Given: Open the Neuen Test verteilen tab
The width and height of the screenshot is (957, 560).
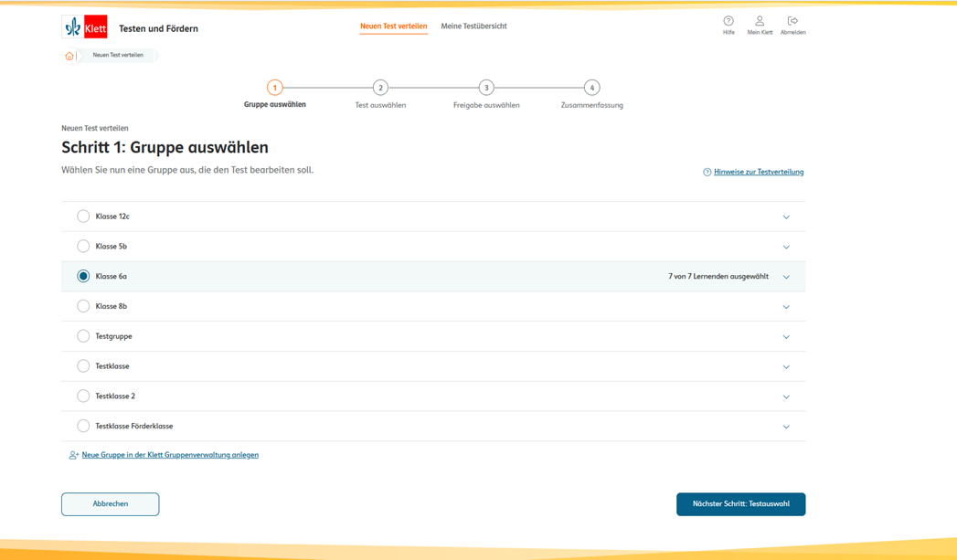Looking at the screenshot, I should point(393,26).
